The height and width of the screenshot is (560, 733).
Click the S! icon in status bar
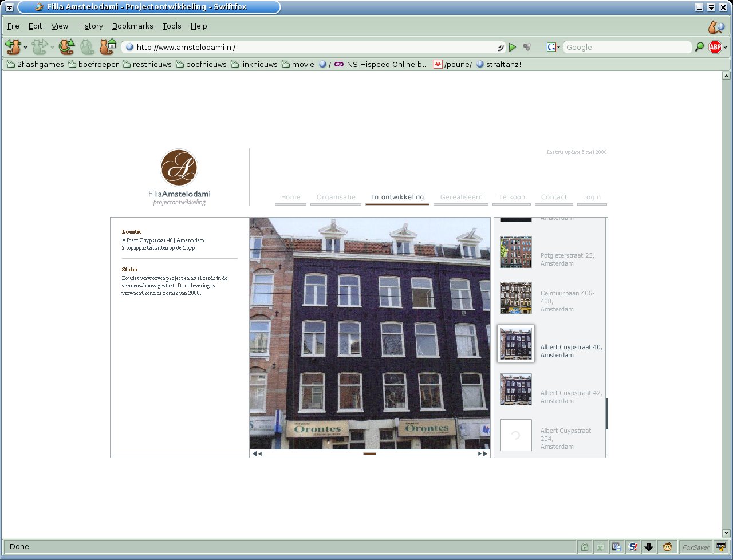click(633, 547)
